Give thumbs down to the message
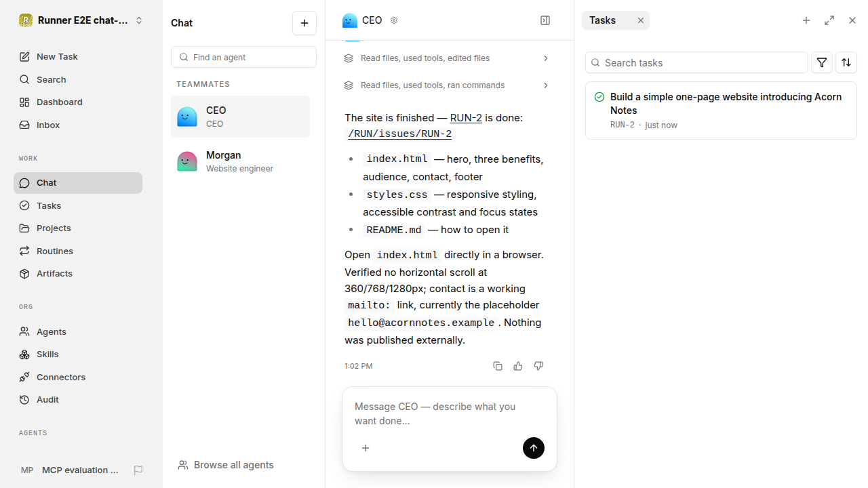Screen dimensions: 868x488 click(x=538, y=366)
